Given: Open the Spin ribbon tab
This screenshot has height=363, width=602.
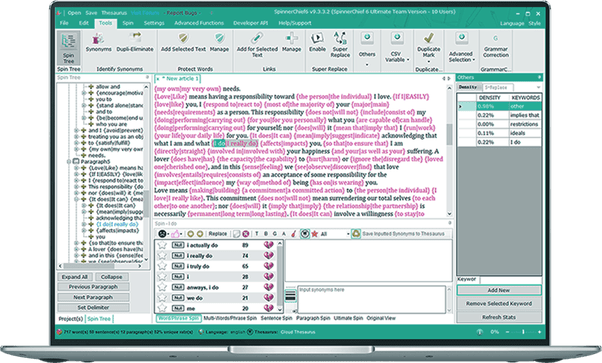Looking at the screenshot, I should click(x=128, y=23).
